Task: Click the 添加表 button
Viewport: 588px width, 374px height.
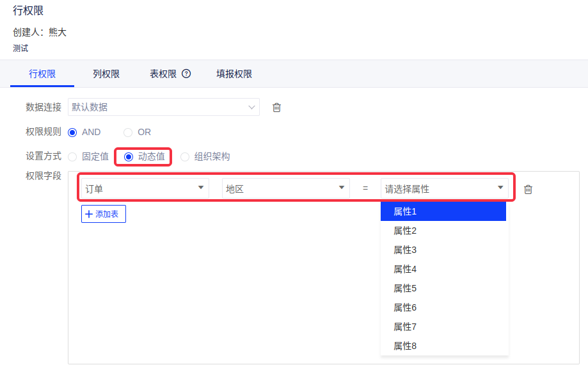Action: pos(104,214)
